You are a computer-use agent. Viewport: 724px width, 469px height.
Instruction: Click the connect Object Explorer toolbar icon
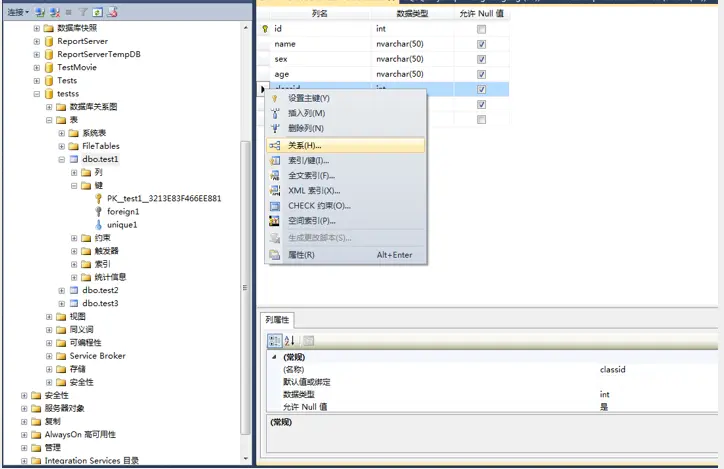[41, 12]
